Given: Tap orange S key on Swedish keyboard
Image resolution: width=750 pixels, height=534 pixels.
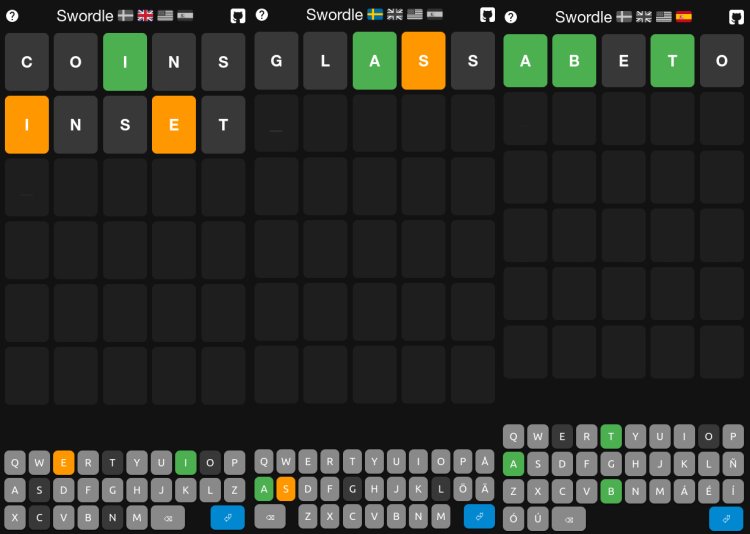Looking at the screenshot, I should (286, 489).
